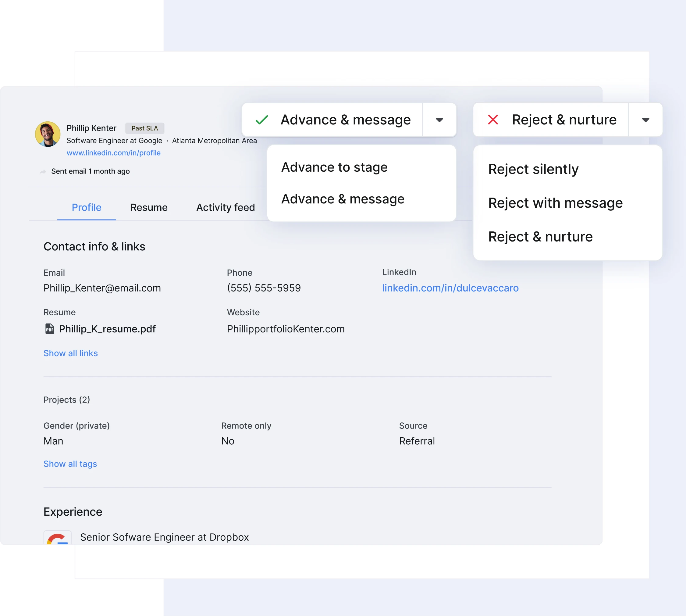Image resolution: width=686 pixels, height=616 pixels.
Task: Click the green checkmark advance icon
Action: (262, 119)
